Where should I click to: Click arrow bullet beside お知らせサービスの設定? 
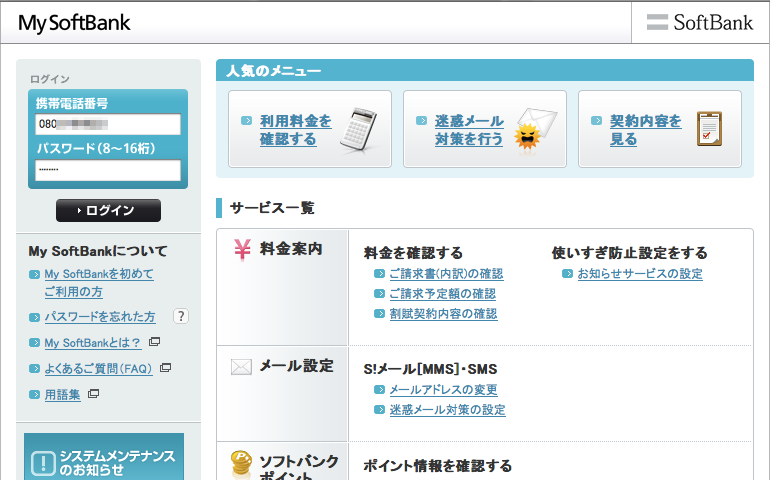point(567,274)
